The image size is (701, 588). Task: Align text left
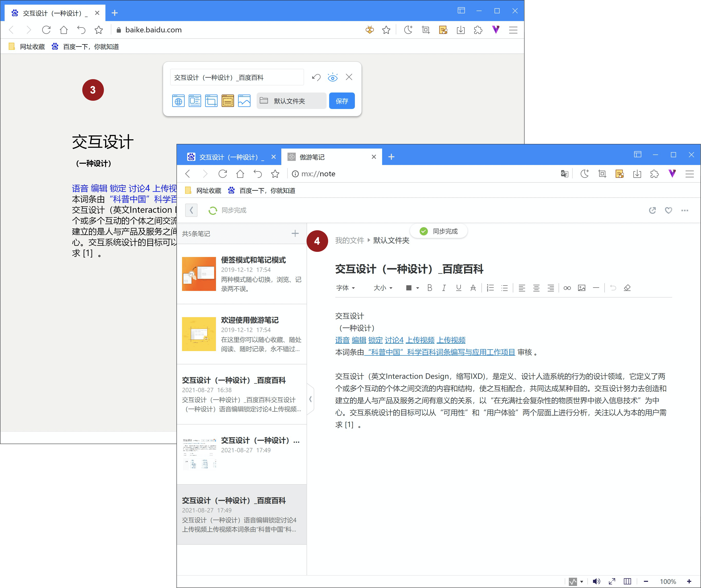point(522,288)
